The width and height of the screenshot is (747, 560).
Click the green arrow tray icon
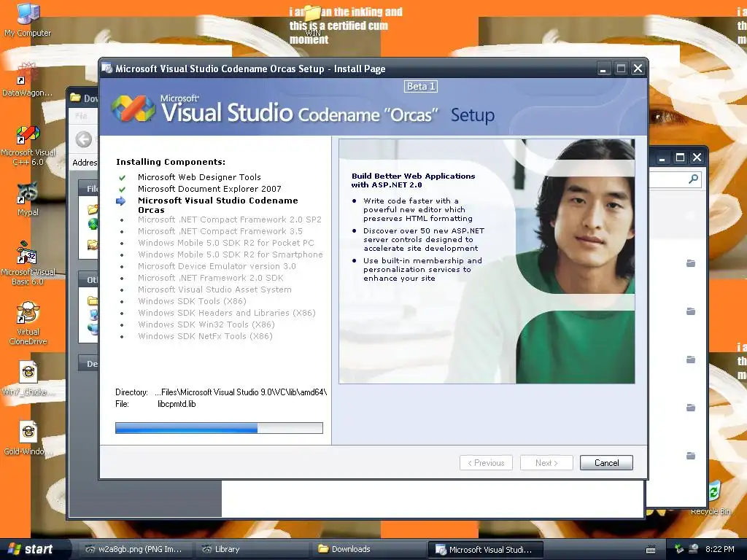pyautogui.click(x=679, y=549)
